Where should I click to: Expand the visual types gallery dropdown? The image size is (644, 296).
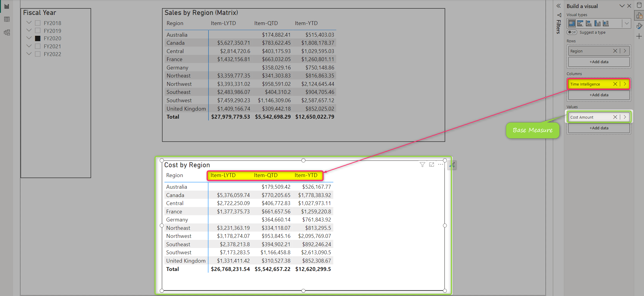626,23
